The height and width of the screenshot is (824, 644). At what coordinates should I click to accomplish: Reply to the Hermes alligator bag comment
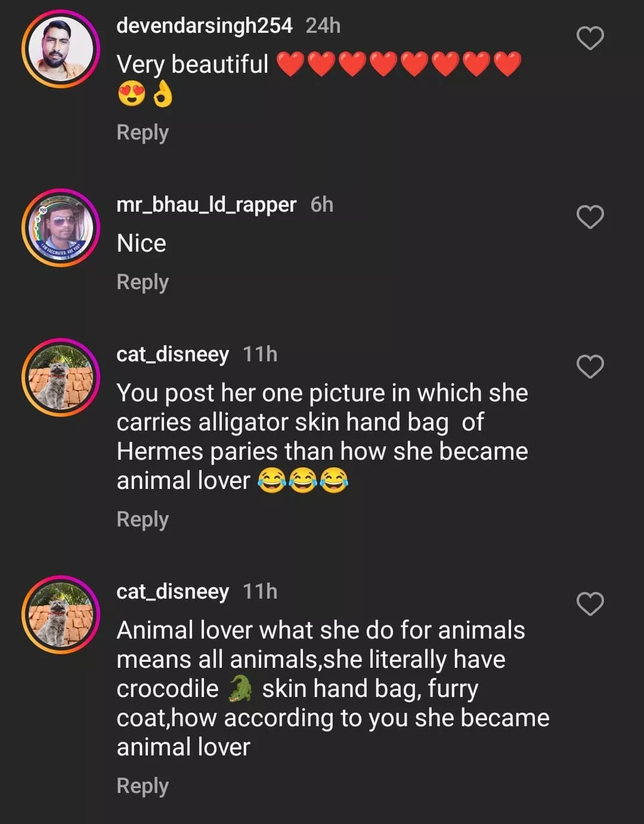coord(143,519)
